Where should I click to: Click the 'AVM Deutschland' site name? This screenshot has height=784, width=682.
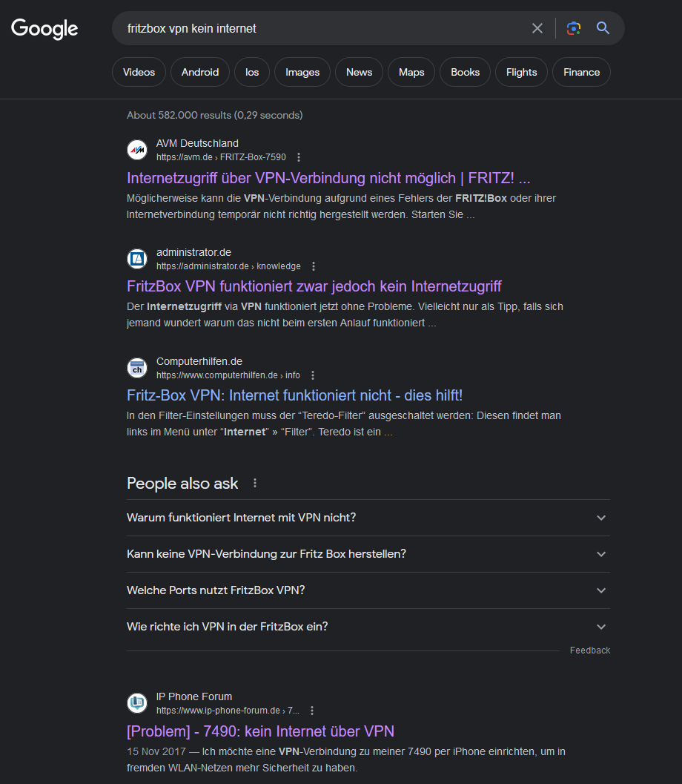click(x=197, y=143)
